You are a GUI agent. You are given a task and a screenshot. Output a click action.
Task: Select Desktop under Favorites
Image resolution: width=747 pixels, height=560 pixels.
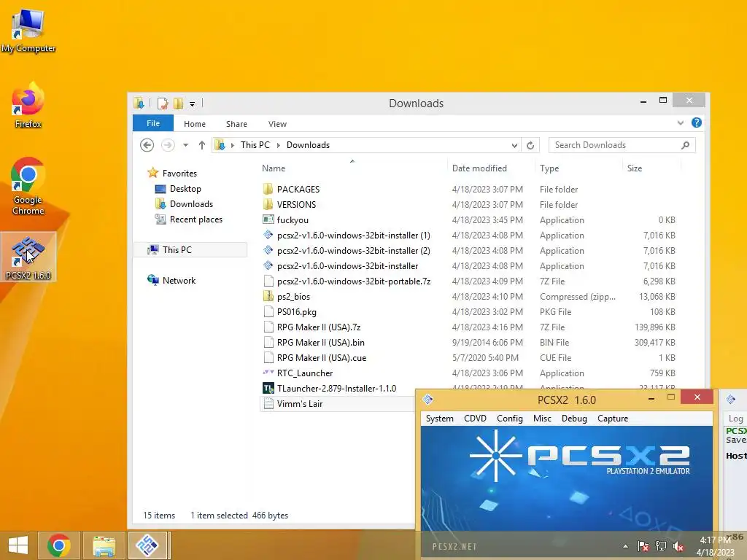[x=185, y=189]
